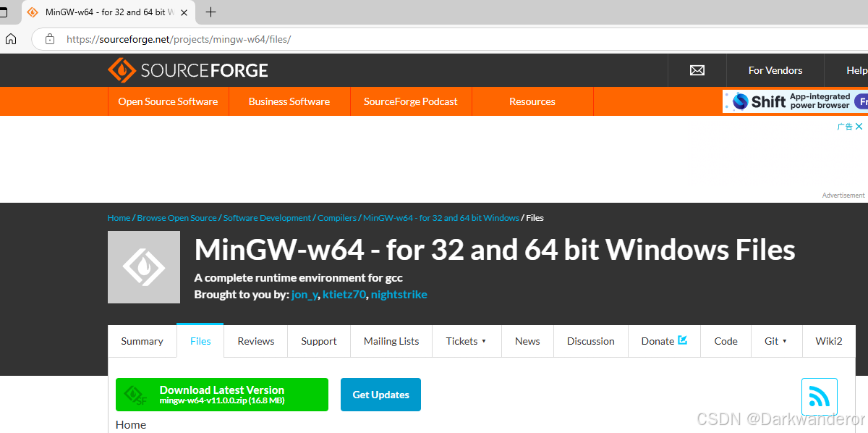Click the RSS feed icon

pos(819,396)
